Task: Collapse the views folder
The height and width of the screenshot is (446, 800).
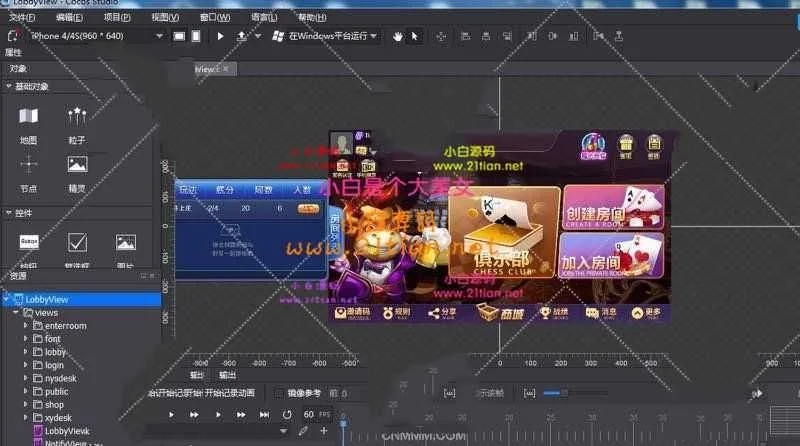Action: 16,313
